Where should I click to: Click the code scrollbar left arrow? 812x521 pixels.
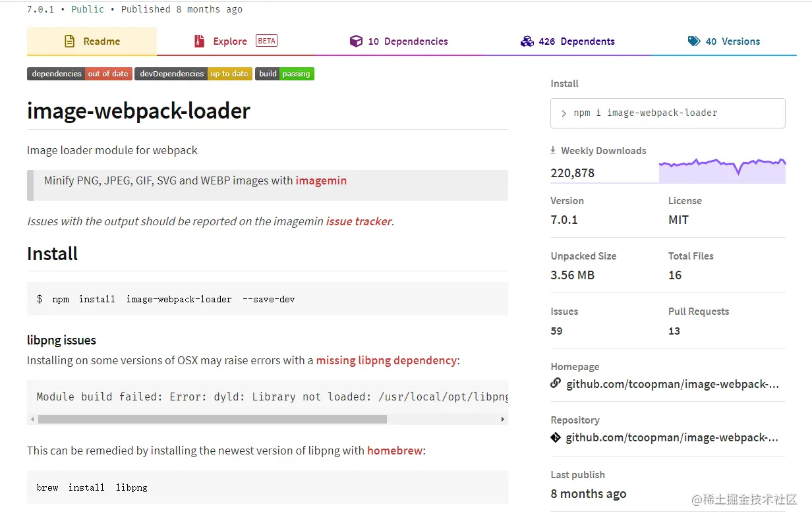[x=32, y=419]
